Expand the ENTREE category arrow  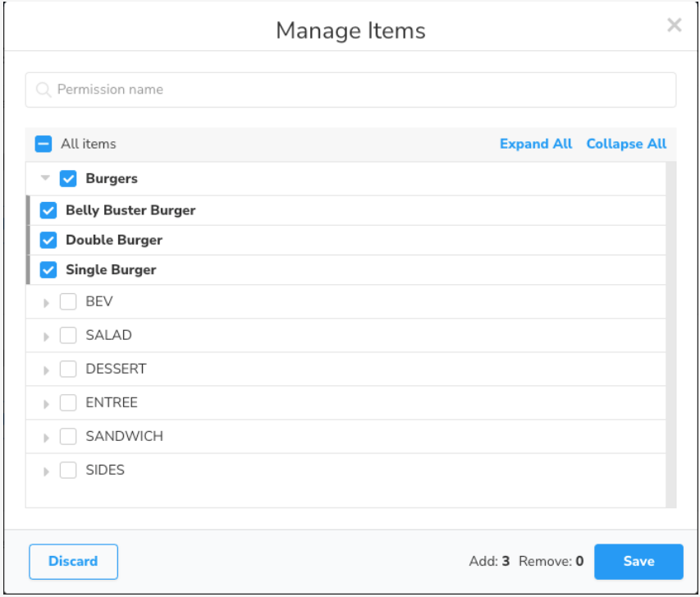tap(46, 403)
